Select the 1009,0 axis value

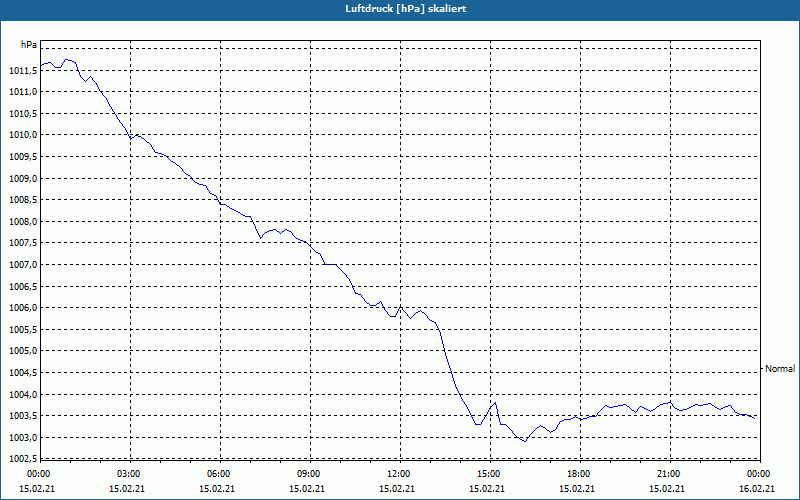point(23,179)
